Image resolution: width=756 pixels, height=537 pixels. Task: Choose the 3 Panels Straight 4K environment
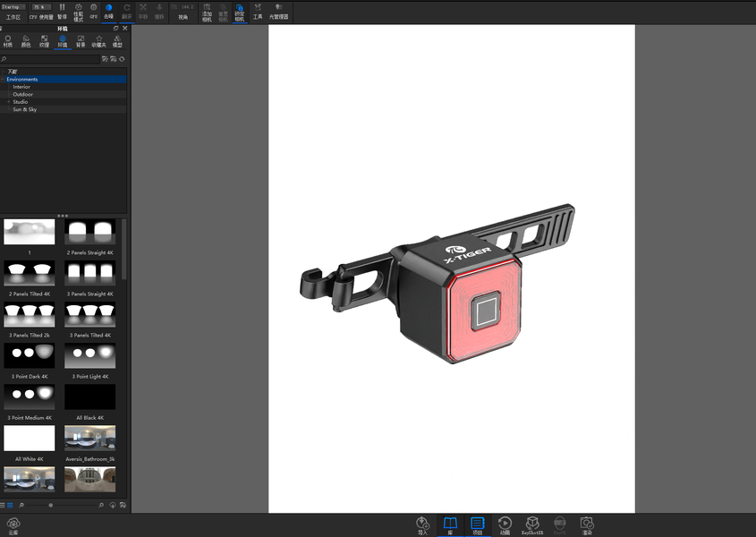click(x=90, y=273)
